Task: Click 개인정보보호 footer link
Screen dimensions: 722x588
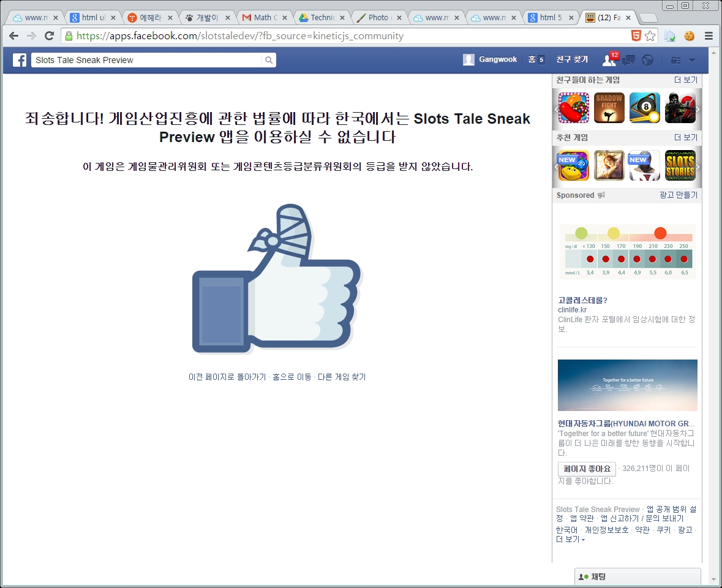Action: pos(606,530)
